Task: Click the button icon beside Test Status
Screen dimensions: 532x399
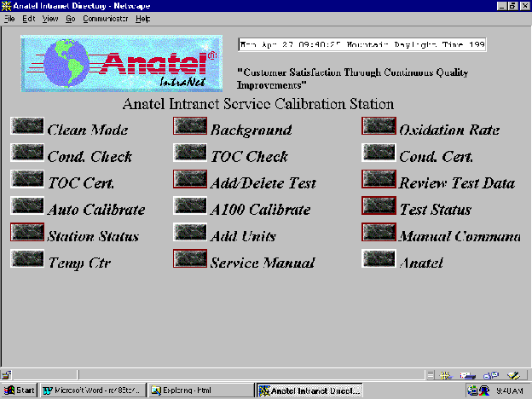Action: pos(379,205)
